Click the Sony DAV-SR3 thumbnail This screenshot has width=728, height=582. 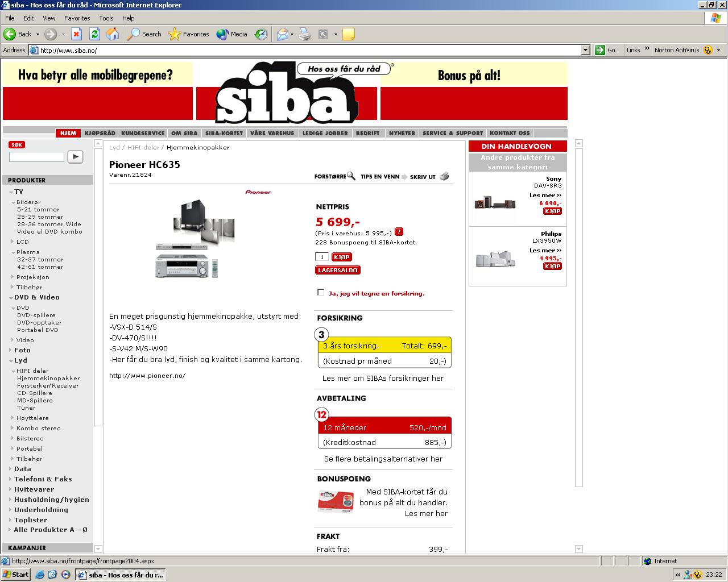coord(495,202)
